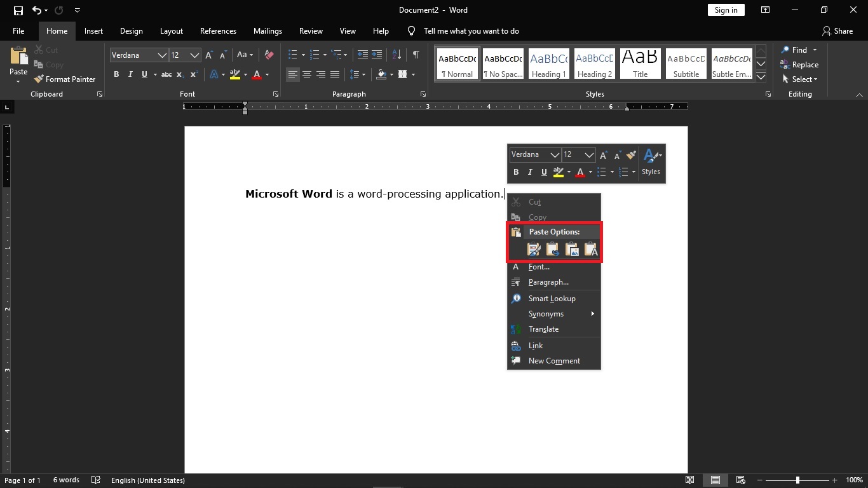The image size is (868, 488).
Task: Apply Subscript formatting in the ribbon
Action: click(180, 74)
